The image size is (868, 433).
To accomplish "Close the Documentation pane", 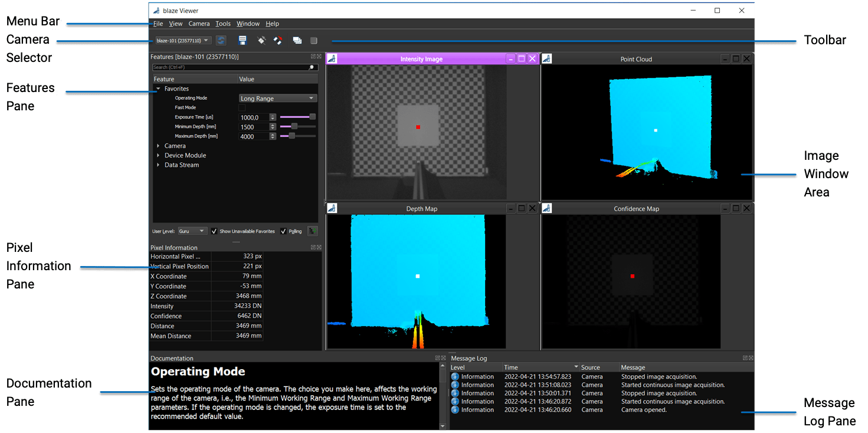I will pos(443,357).
